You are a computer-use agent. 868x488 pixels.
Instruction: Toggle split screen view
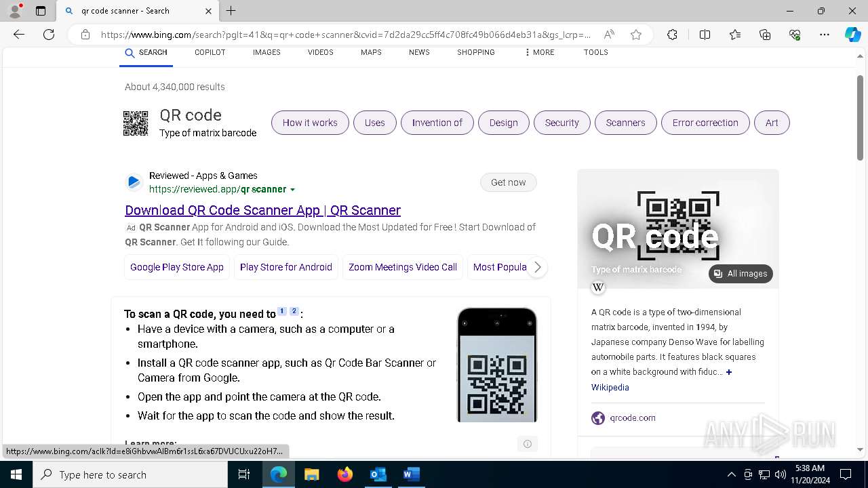pyautogui.click(x=705, y=35)
